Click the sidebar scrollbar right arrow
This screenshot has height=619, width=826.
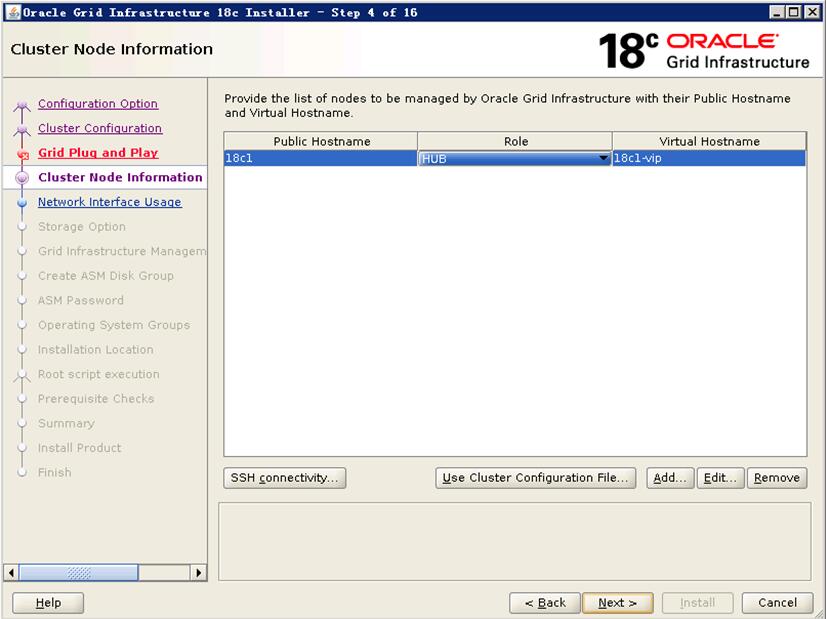click(x=199, y=573)
